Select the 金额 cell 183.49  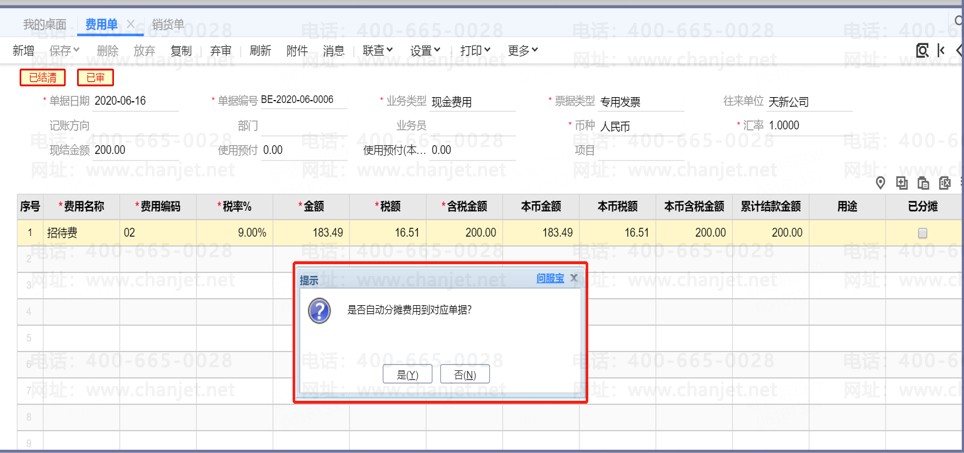click(312, 233)
